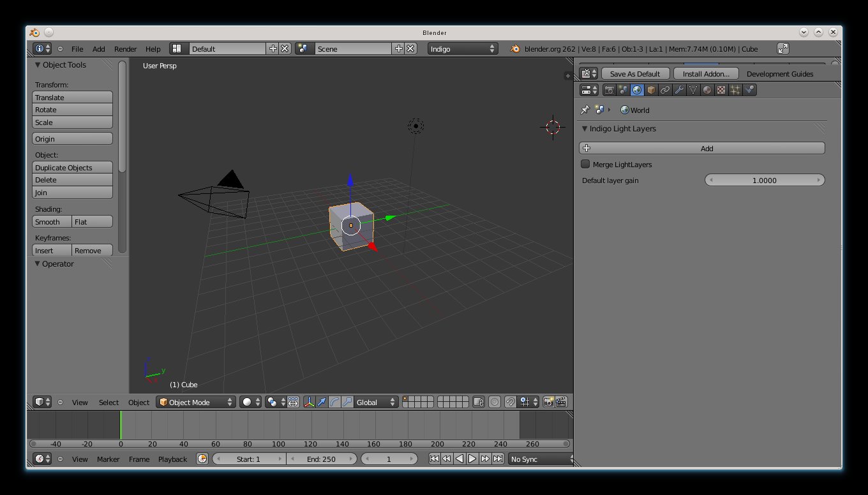The height and width of the screenshot is (495, 868).
Task: Click the Default layer gain slider
Action: (764, 181)
